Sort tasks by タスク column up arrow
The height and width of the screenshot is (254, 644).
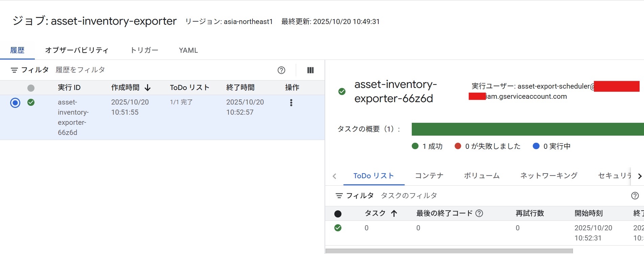click(x=394, y=213)
